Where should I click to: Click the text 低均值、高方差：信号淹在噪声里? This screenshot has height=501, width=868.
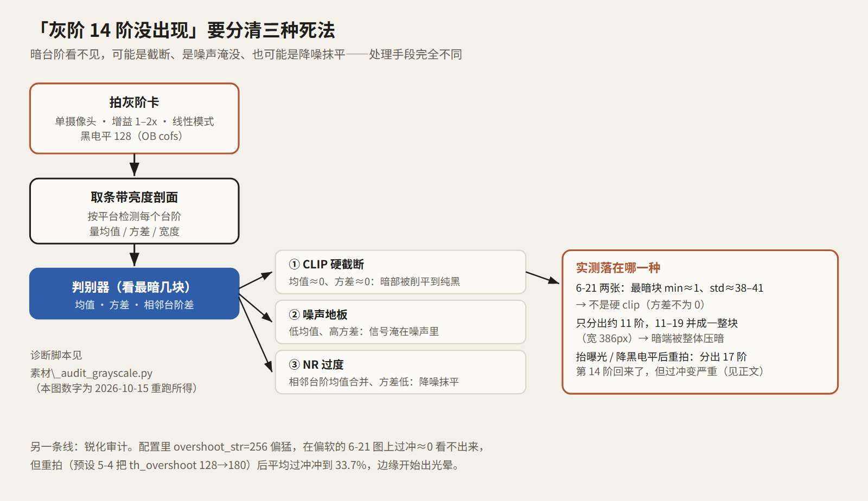point(364,331)
